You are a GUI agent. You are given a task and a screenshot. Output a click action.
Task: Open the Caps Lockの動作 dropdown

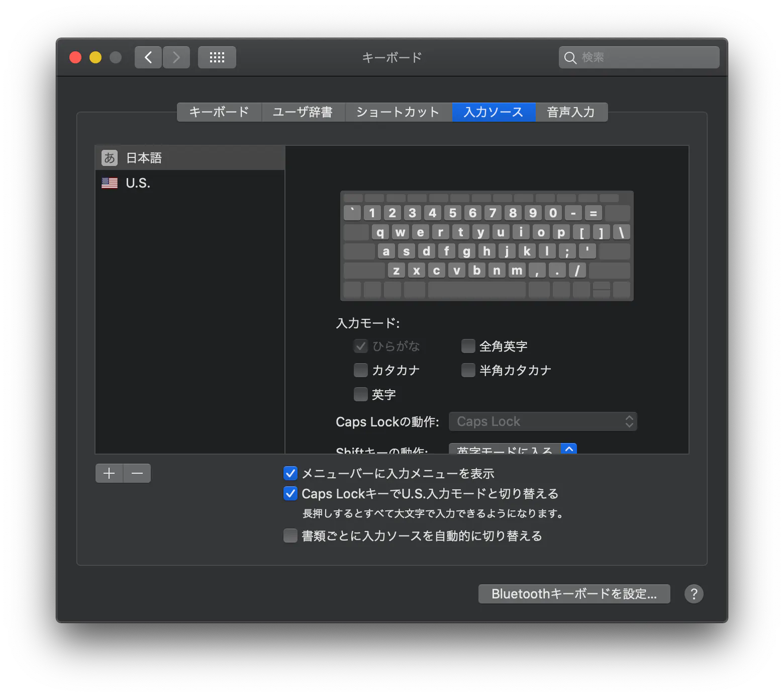point(543,421)
